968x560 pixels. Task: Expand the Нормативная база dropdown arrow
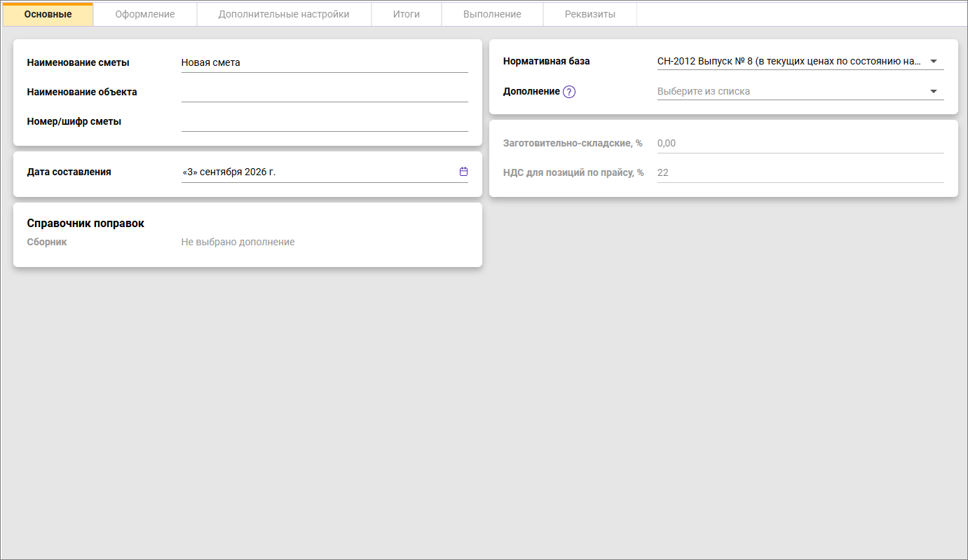pos(934,62)
